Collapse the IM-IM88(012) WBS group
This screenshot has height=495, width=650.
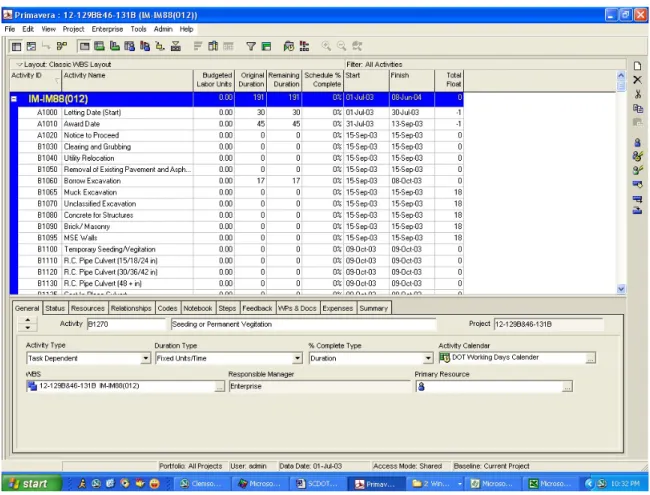[x=14, y=99]
